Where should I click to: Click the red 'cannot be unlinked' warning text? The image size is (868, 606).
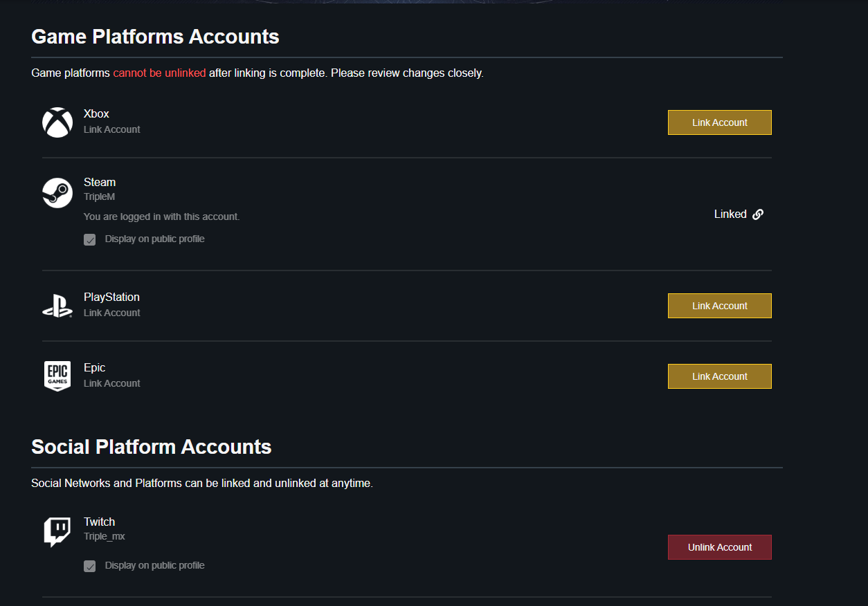[159, 73]
